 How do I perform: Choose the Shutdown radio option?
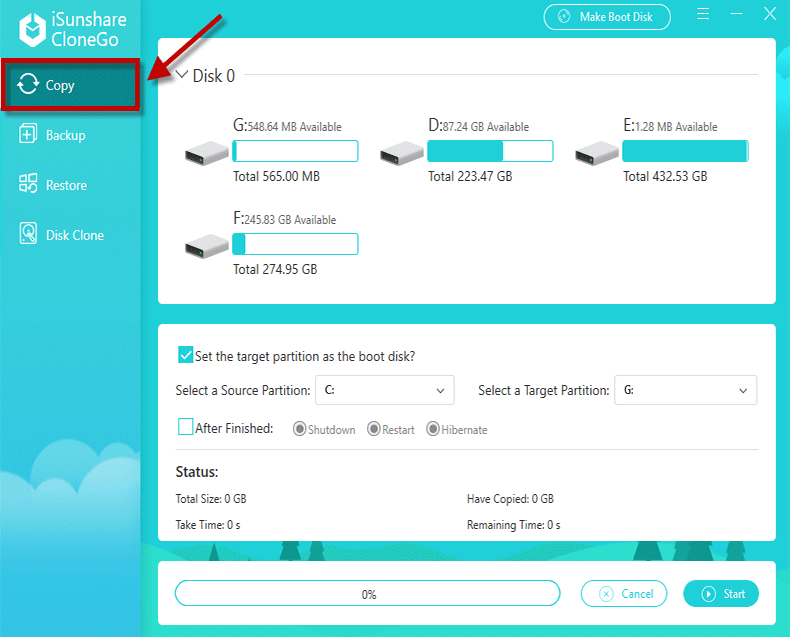pos(299,429)
